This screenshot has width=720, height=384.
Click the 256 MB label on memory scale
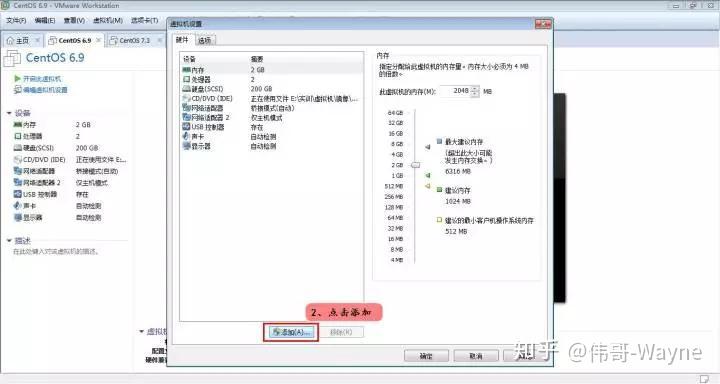click(394, 197)
